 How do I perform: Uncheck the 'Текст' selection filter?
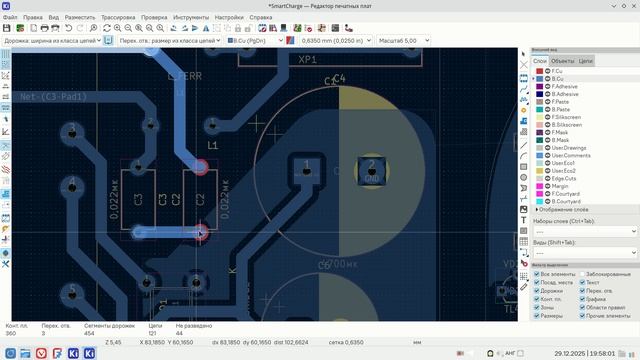[582, 282]
